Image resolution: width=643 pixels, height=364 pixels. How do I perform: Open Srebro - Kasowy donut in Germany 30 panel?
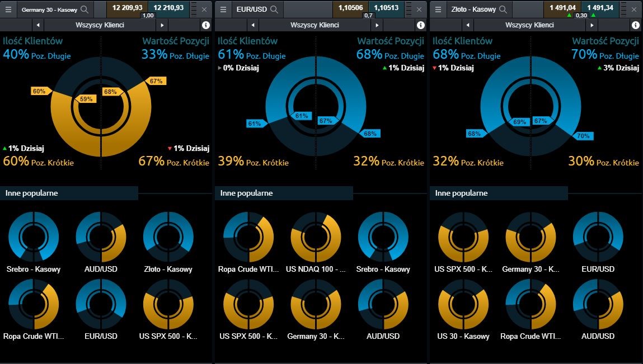pyautogui.click(x=34, y=237)
